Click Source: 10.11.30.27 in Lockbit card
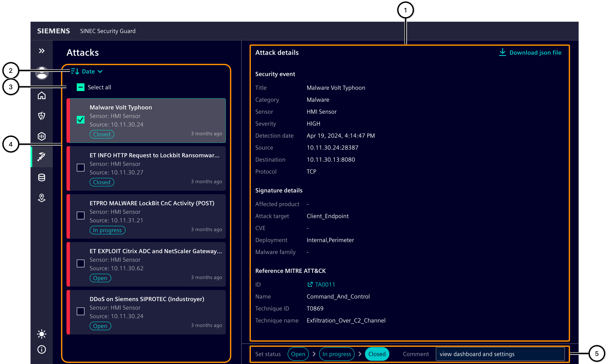 pos(116,172)
